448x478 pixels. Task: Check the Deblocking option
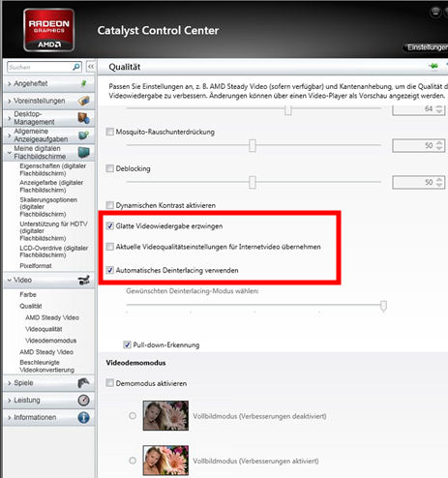[110, 168]
